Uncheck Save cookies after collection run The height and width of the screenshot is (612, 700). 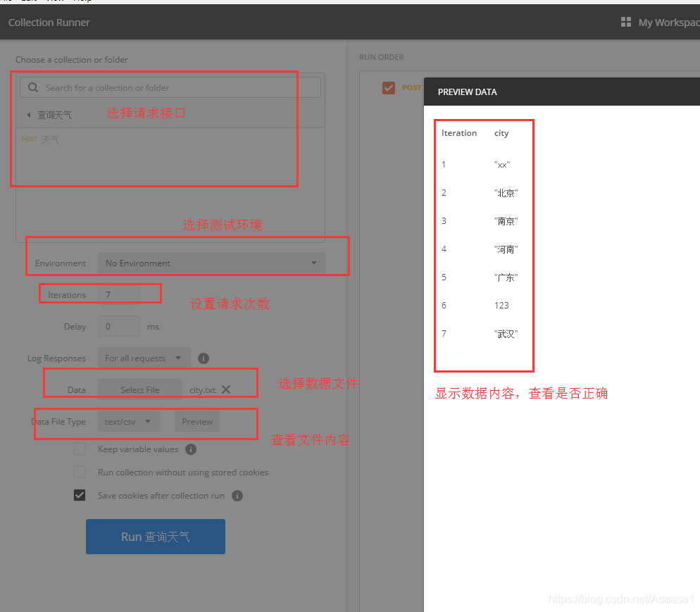[80, 495]
